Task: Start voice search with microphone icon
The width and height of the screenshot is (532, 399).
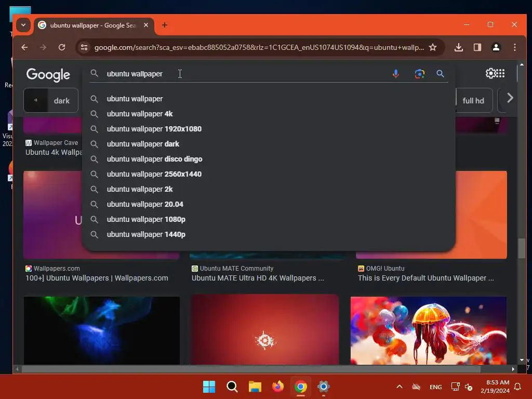Action: click(x=395, y=74)
